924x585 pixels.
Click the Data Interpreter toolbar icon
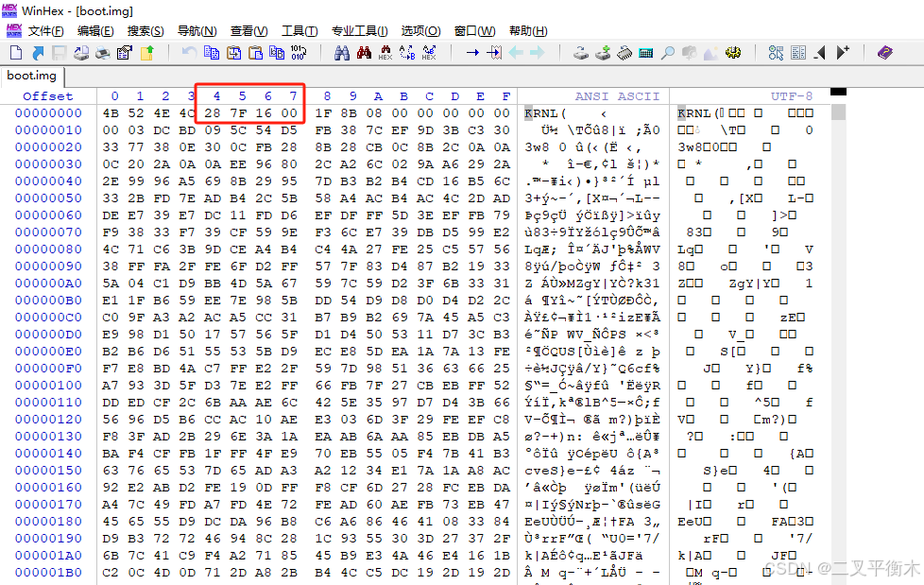tap(776, 53)
